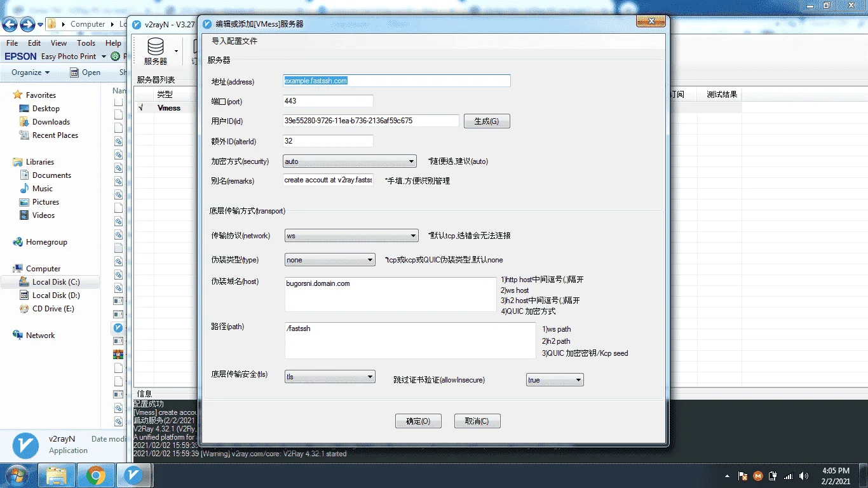Click the 类型 column header
This screenshot has width=868, height=488.
165,95
